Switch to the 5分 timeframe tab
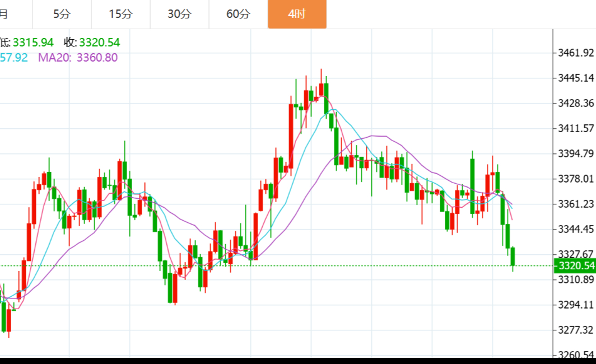The image size is (596, 364). click(x=62, y=14)
